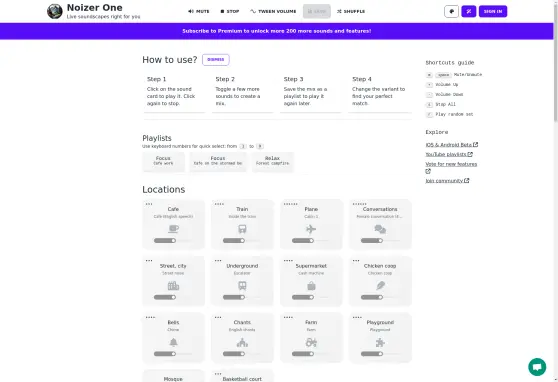Click the Shuffle arrows icon
558x382 pixels.
(x=339, y=11)
